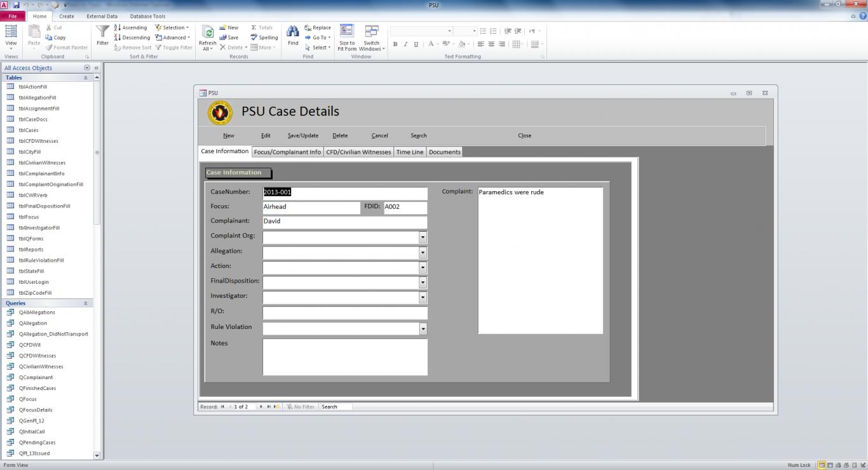The height and width of the screenshot is (470, 868).
Task: Open the All Access Objects menu arrow
Action: (x=87, y=68)
